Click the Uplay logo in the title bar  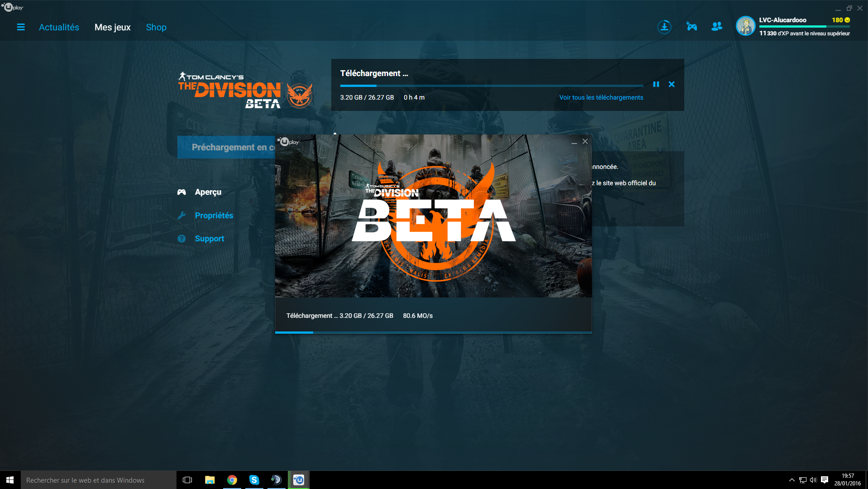pos(12,7)
